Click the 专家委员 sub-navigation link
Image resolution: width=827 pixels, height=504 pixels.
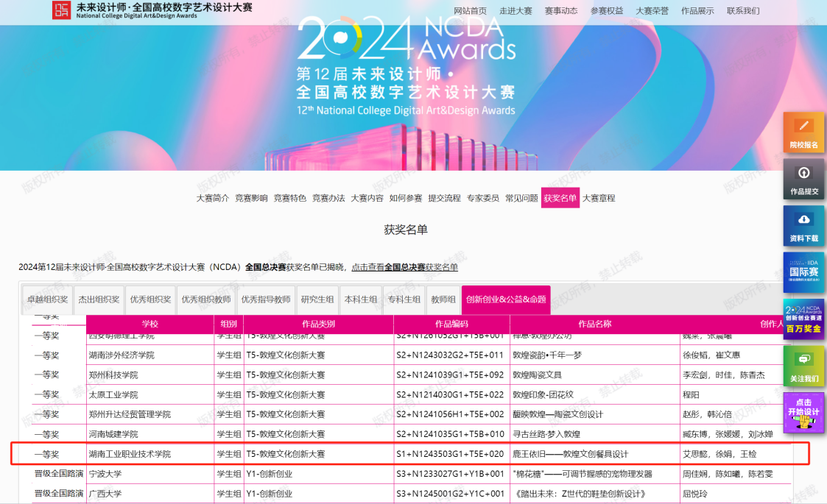point(483,198)
